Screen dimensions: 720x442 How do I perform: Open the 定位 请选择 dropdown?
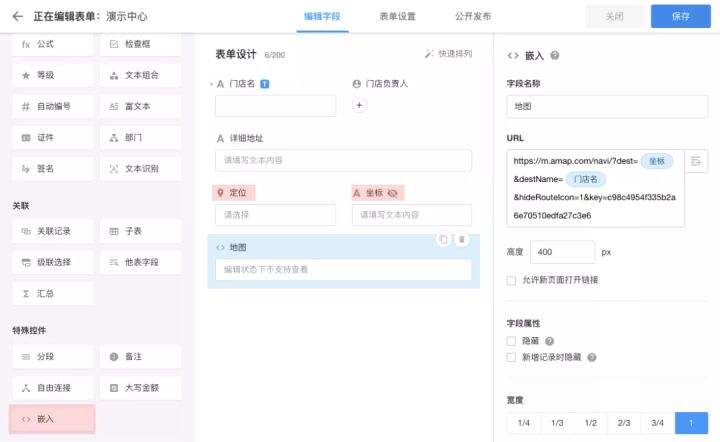pyautogui.click(x=275, y=215)
